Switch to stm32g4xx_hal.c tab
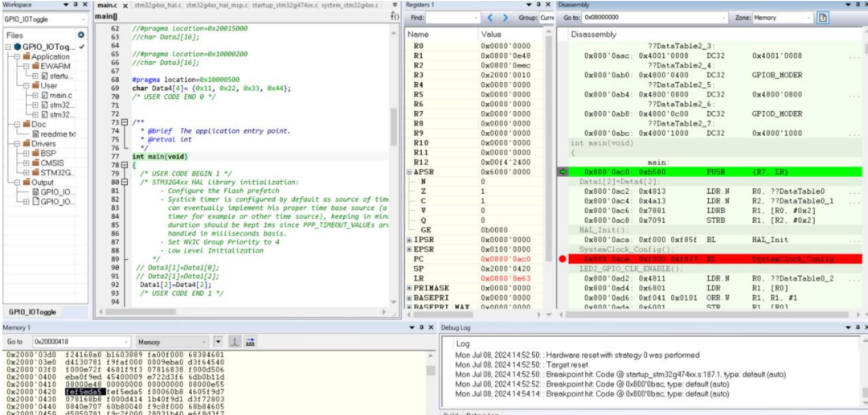 (156, 6)
